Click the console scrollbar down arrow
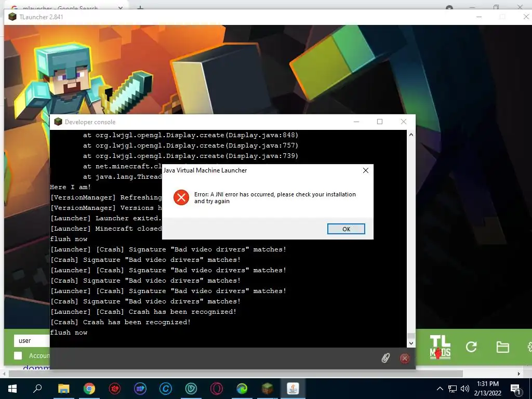 411,343
